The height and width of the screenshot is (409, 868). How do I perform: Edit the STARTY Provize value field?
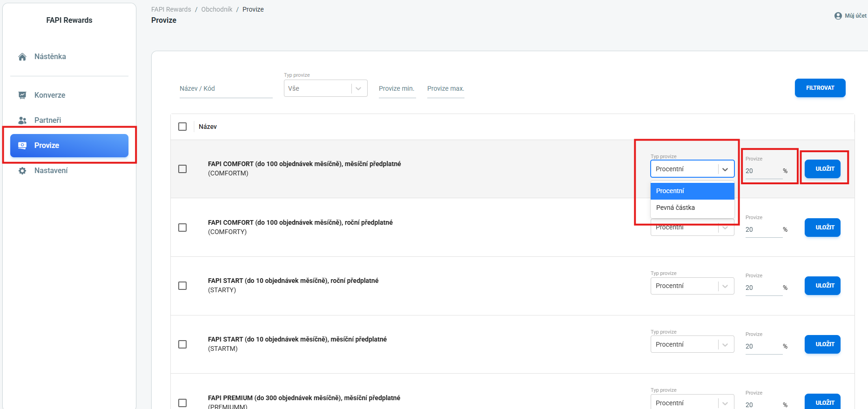click(763, 288)
